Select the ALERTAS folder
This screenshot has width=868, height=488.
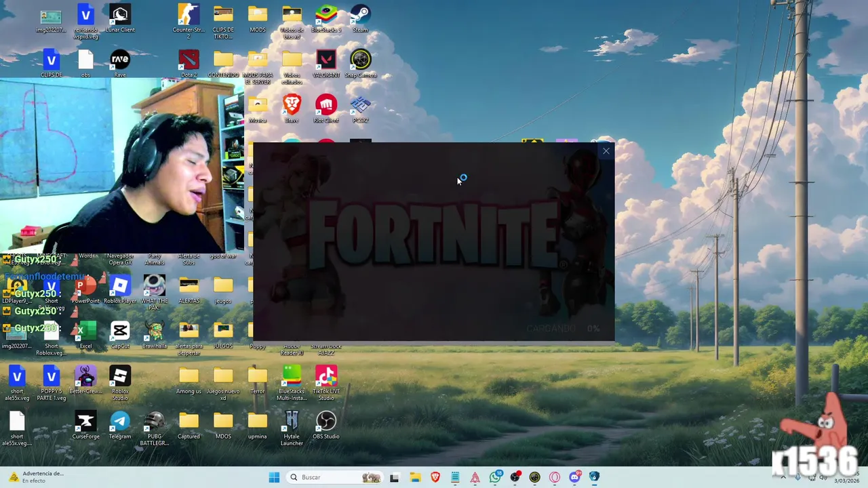[189, 290]
